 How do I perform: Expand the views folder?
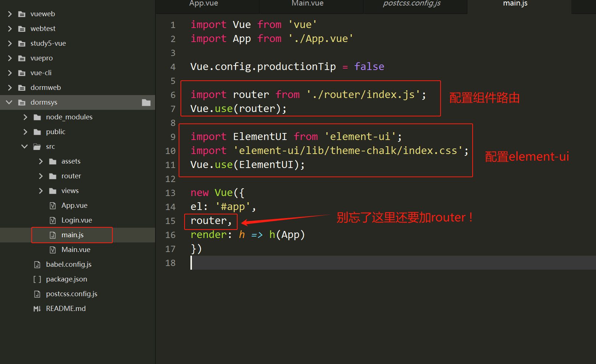tap(41, 190)
